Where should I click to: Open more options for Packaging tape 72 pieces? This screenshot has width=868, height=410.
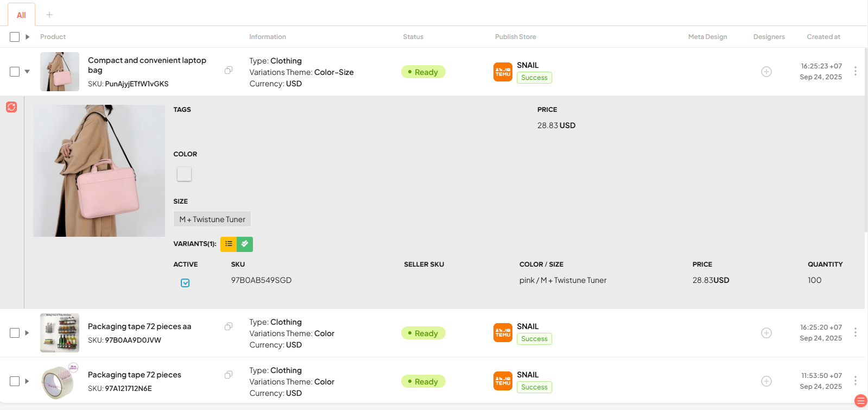click(855, 381)
